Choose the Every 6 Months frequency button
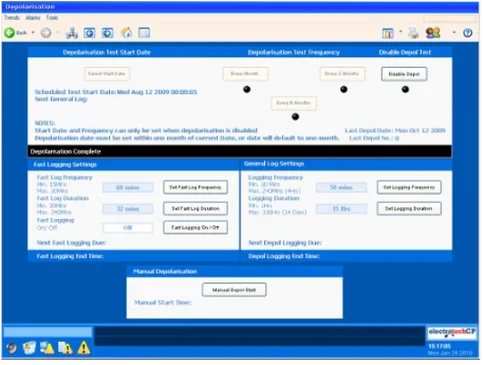Viewport: 484px width, 365px height. pos(294,103)
